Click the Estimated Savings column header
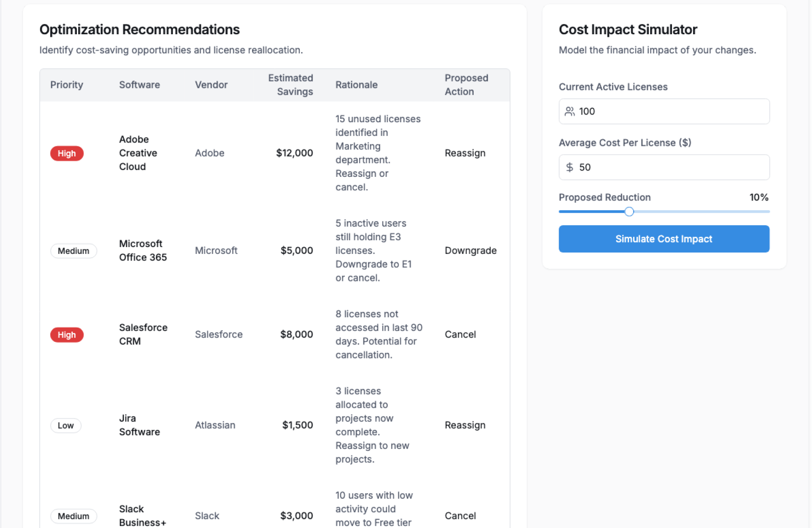This screenshot has width=812, height=528. tap(291, 85)
